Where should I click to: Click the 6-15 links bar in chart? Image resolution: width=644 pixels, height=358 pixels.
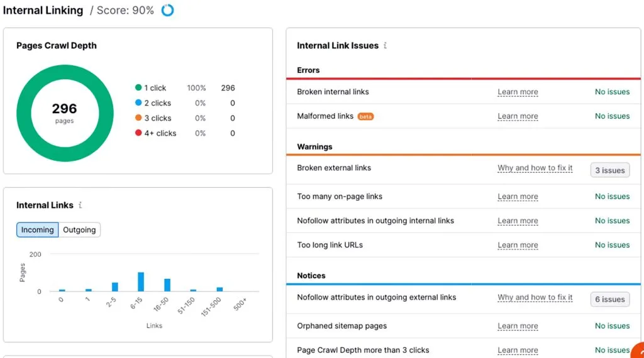[141, 282]
